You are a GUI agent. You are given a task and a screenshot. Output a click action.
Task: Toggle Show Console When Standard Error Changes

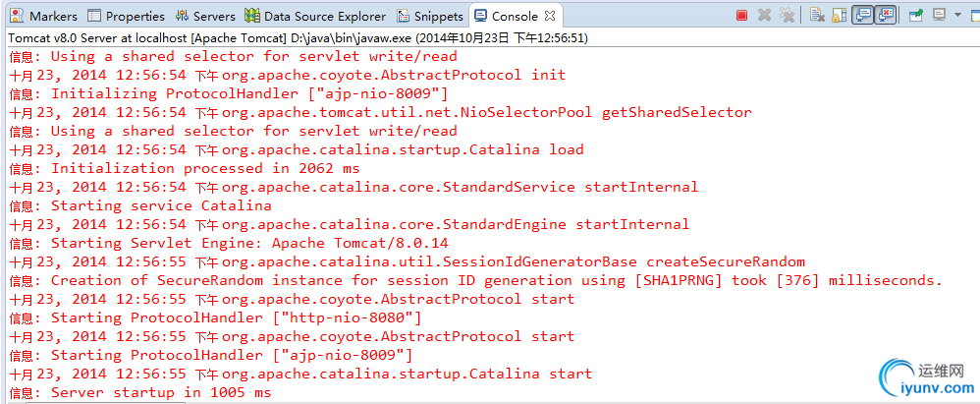tap(886, 16)
